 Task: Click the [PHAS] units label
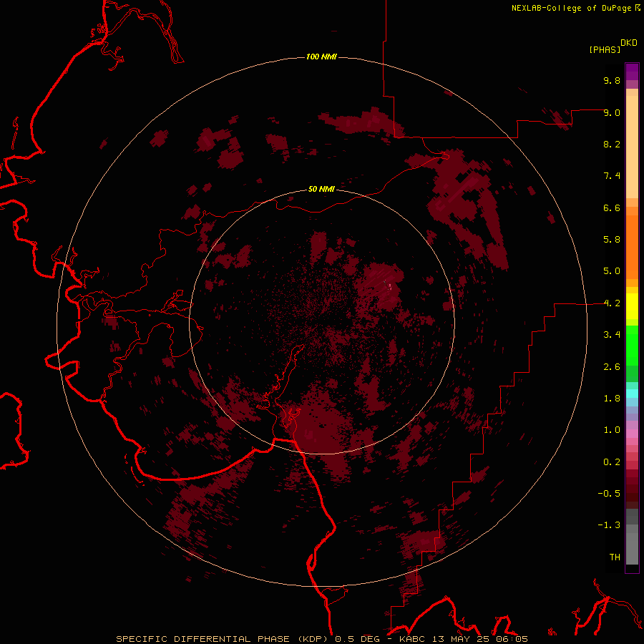(605, 50)
